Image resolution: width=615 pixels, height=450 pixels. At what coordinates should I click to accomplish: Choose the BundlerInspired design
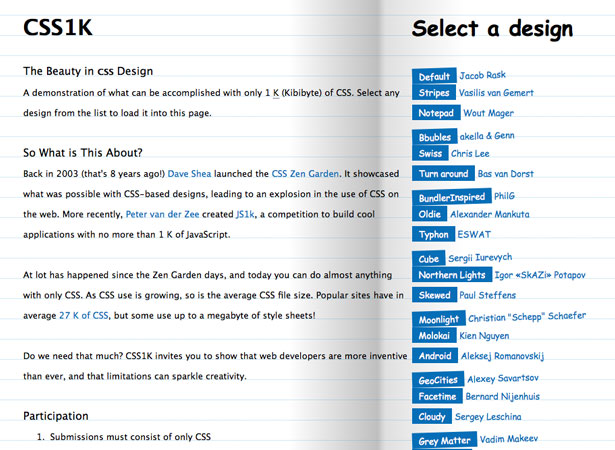[x=451, y=197]
